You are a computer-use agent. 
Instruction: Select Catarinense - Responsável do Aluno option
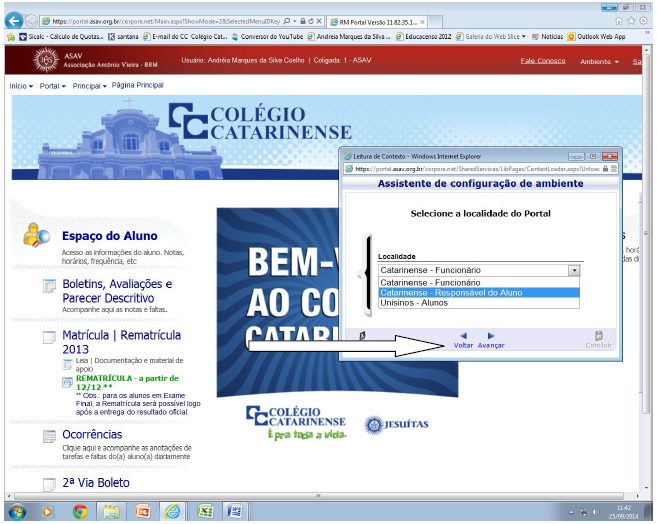tap(479, 293)
